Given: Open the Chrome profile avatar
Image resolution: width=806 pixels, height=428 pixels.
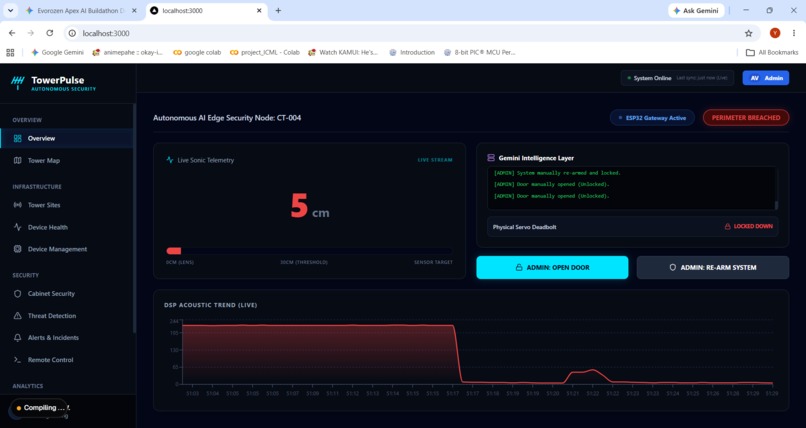Looking at the screenshot, I should point(775,33).
